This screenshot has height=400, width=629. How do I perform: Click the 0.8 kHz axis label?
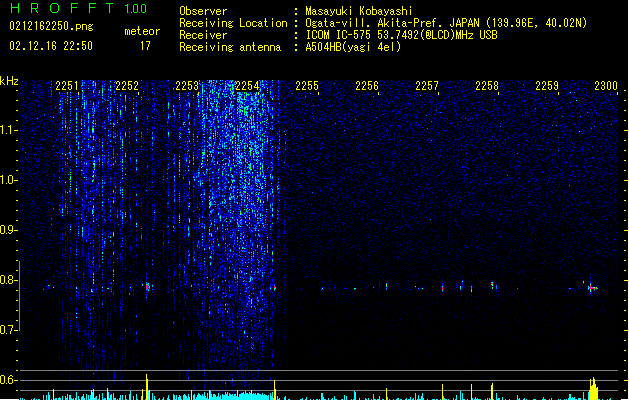click(x=8, y=280)
